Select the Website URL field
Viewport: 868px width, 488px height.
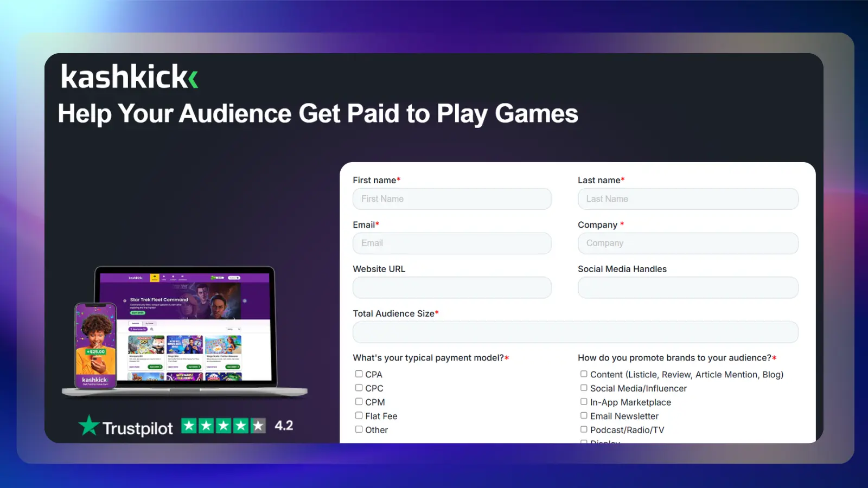[452, 287]
